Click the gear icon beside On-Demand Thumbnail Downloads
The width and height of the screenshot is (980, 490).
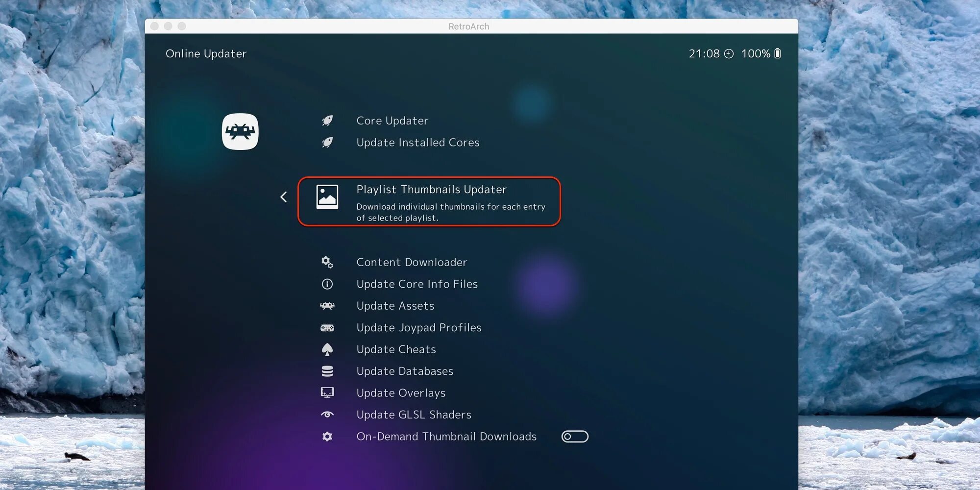pos(327,437)
